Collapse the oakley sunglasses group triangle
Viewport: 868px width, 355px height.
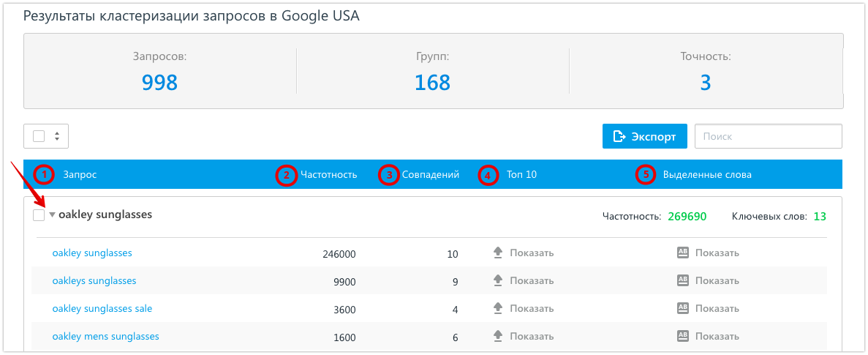53,215
